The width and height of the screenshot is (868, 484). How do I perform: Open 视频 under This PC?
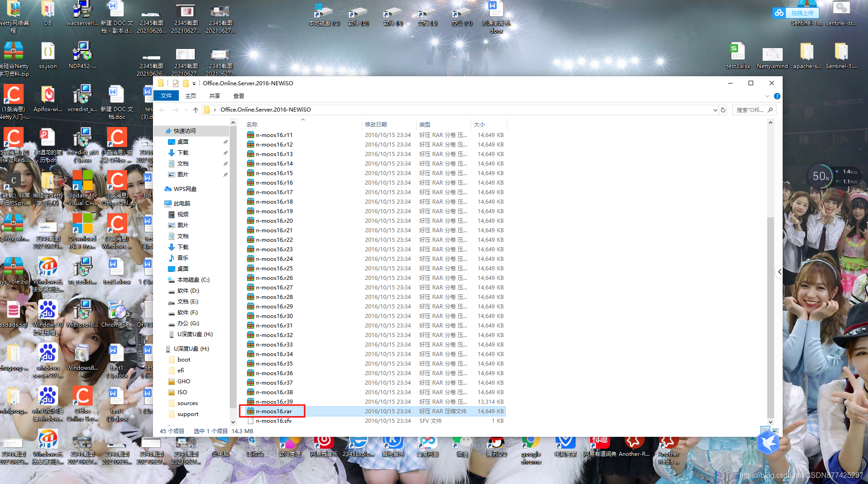pos(182,214)
